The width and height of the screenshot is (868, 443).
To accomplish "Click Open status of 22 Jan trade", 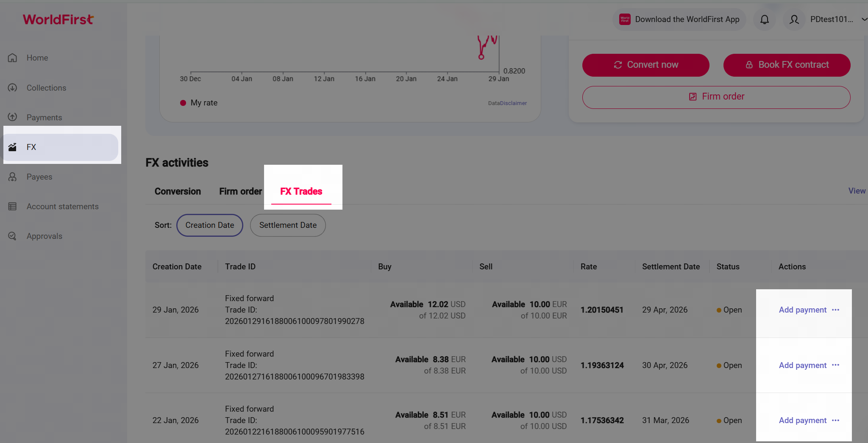I will 729,420.
